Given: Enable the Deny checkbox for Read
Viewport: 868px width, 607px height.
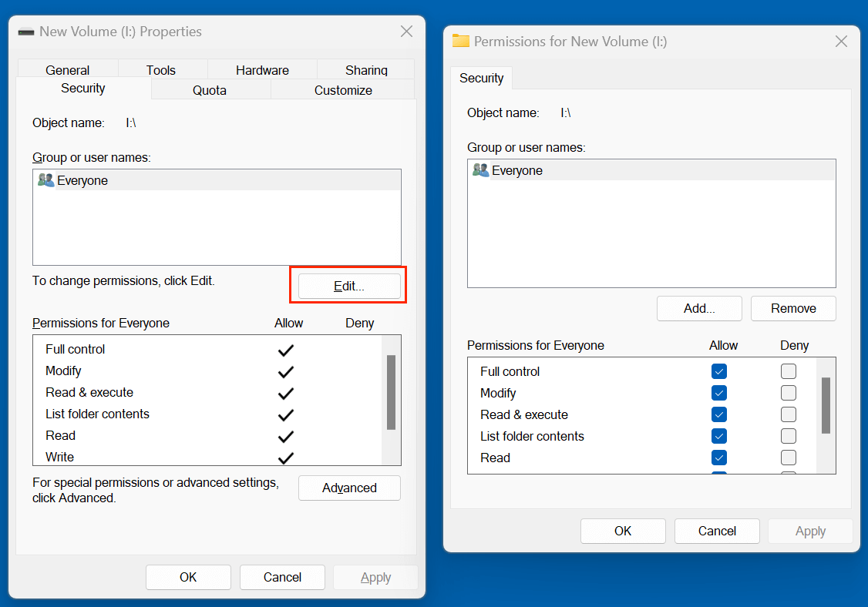Looking at the screenshot, I should pos(788,458).
